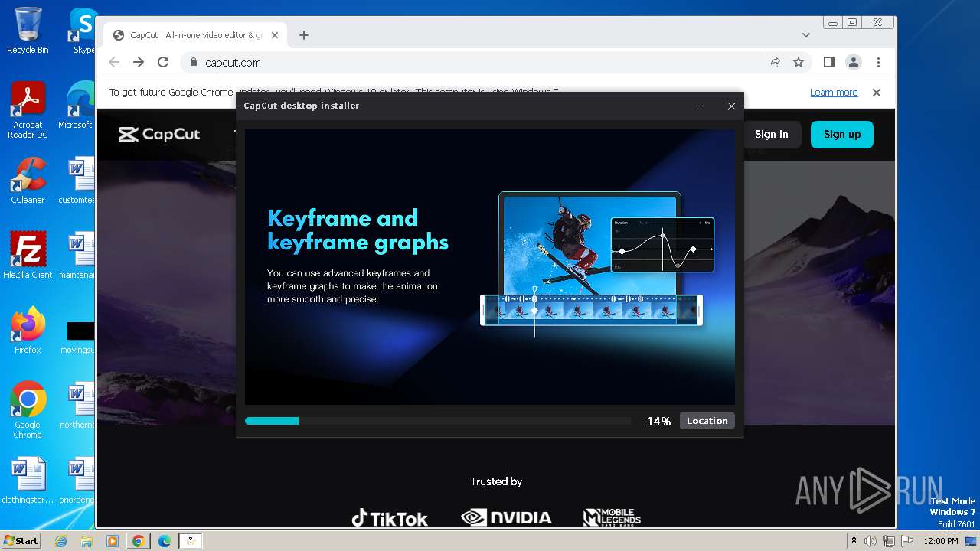The height and width of the screenshot is (551, 980).
Task: Toggle Chrome side panel icon
Action: click(x=829, y=62)
